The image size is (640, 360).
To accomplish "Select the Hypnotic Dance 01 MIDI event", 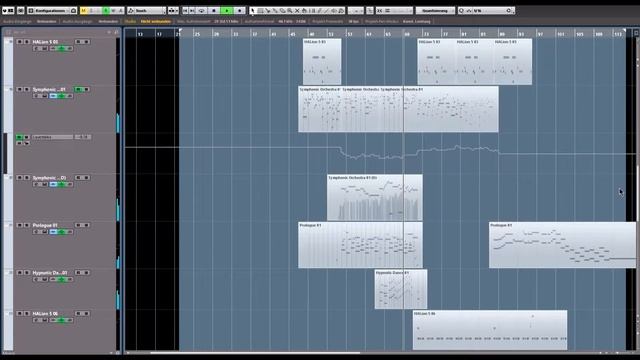I will coord(401,289).
